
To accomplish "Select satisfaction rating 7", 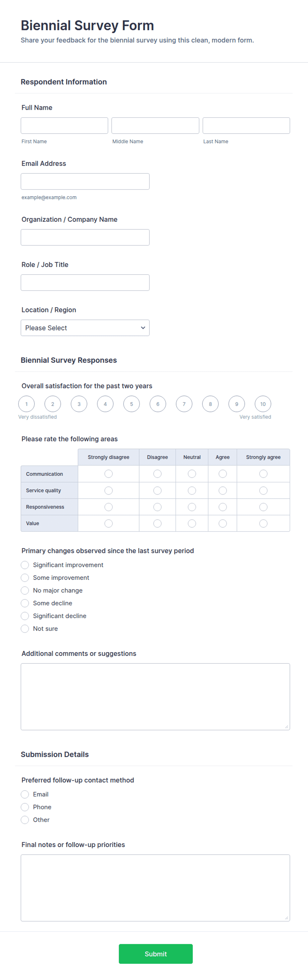I will click(x=184, y=404).
